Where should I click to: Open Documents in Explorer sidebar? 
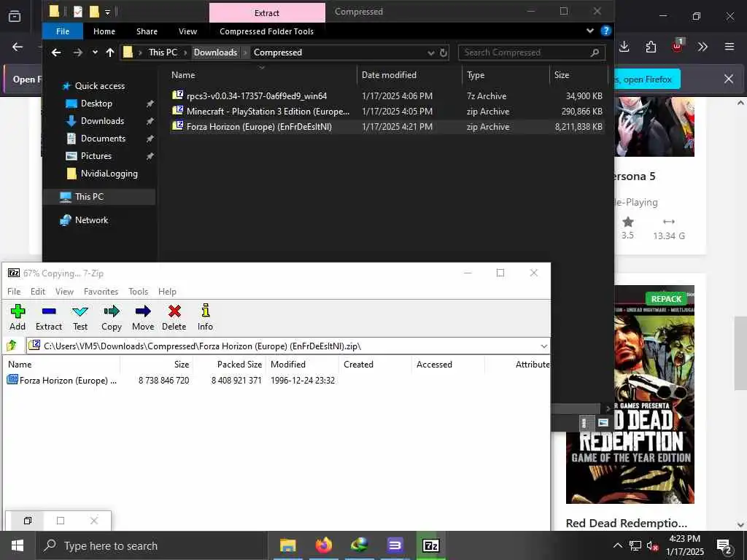point(103,139)
